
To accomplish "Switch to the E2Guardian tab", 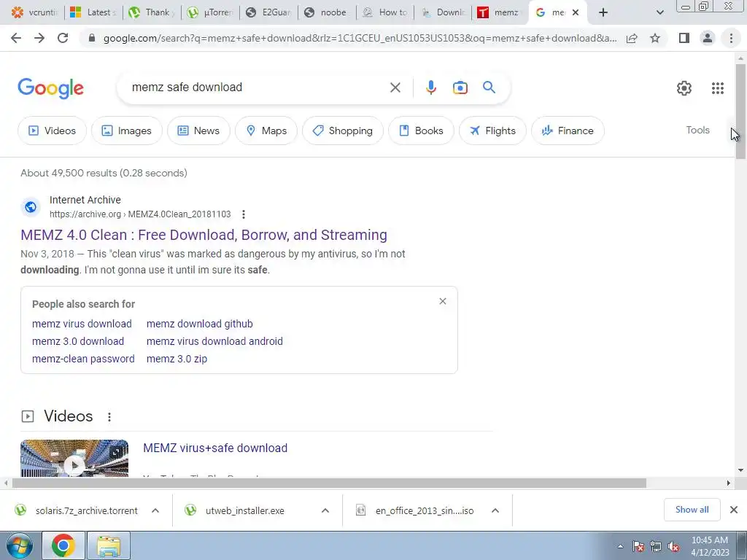I will click(x=269, y=12).
